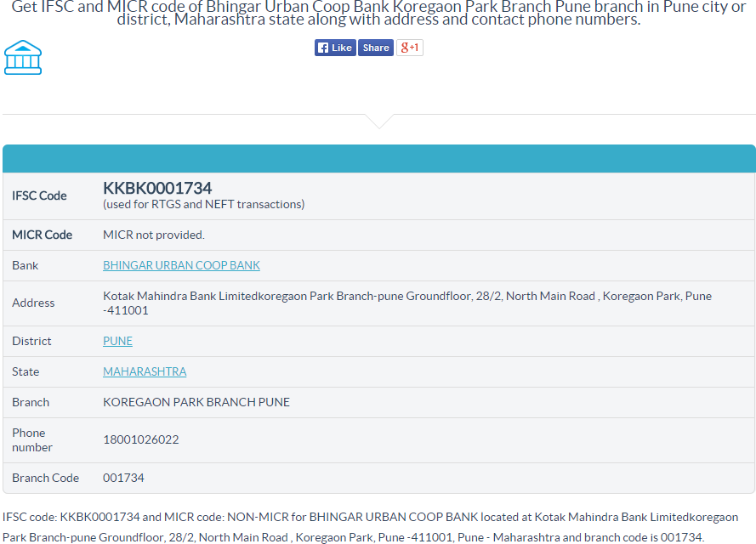Click the Google +1 button
Viewport: 756px width, 544px height.
point(409,48)
